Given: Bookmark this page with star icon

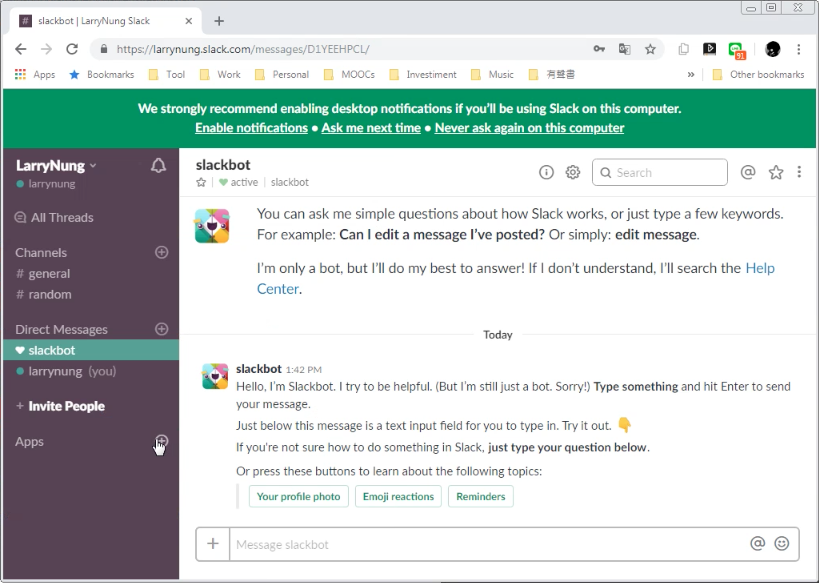Looking at the screenshot, I should tap(650, 49).
